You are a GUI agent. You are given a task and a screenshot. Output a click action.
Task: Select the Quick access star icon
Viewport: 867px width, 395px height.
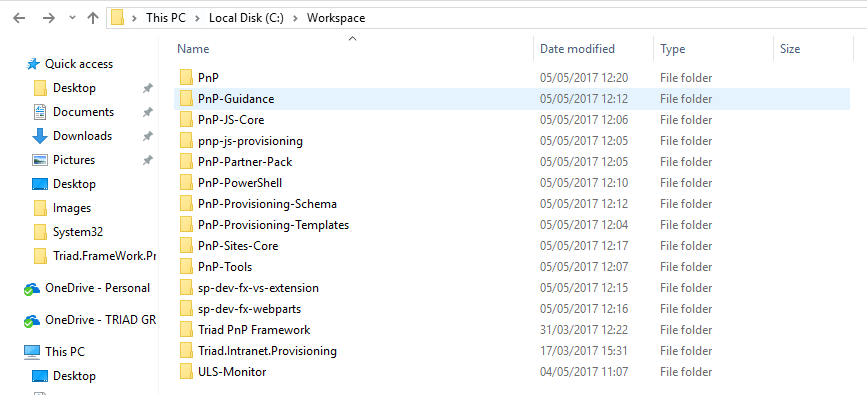(x=33, y=64)
